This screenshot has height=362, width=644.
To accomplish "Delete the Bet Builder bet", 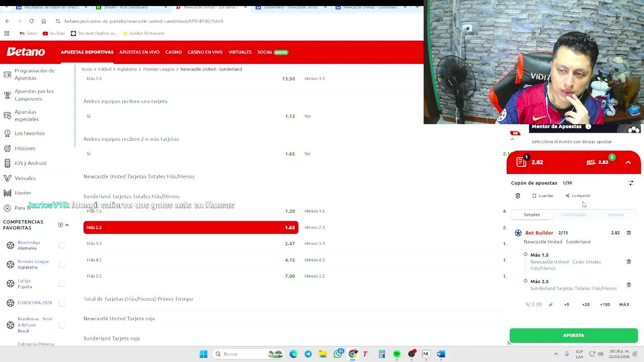I will (629, 233).
